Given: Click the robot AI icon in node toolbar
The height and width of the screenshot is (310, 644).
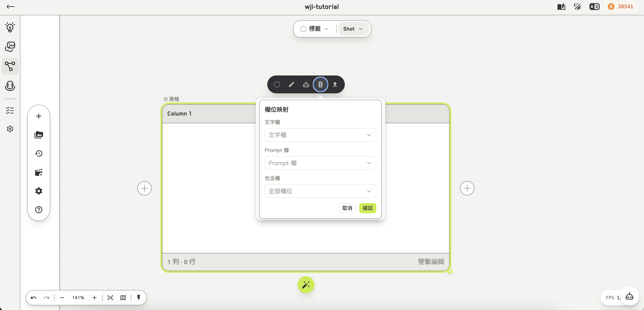Looking at the screenshot, I should [x=306, y=84].
